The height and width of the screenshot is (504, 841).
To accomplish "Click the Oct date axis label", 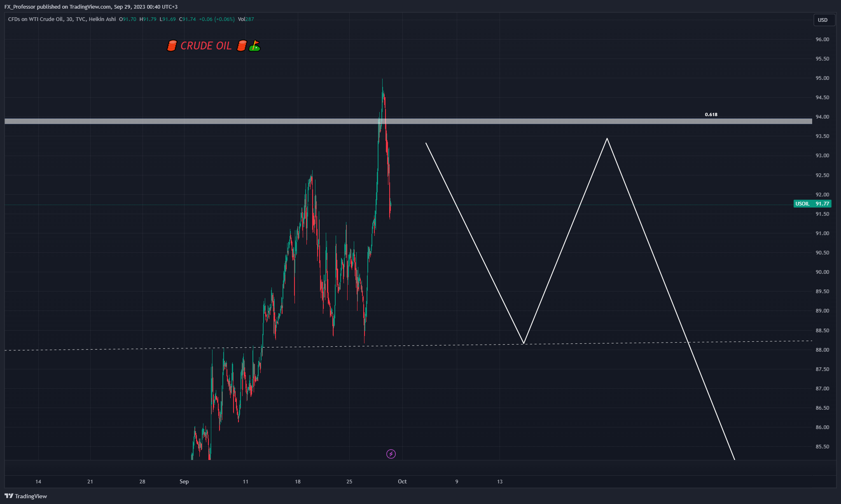I will point(402,481).
